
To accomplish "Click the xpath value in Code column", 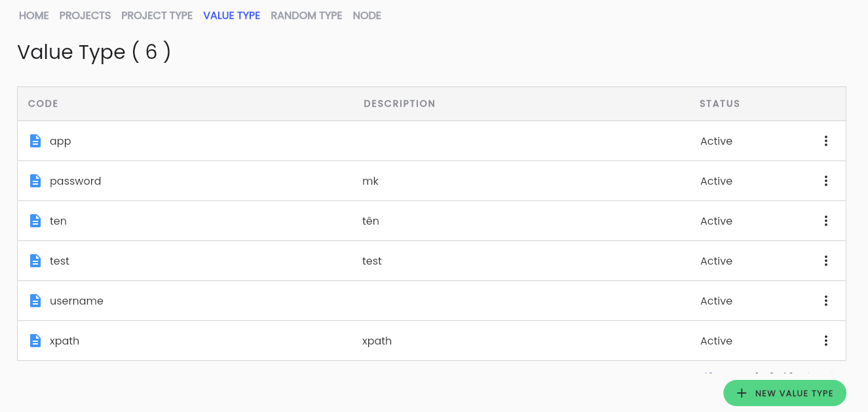I will [x=64, y=341].
